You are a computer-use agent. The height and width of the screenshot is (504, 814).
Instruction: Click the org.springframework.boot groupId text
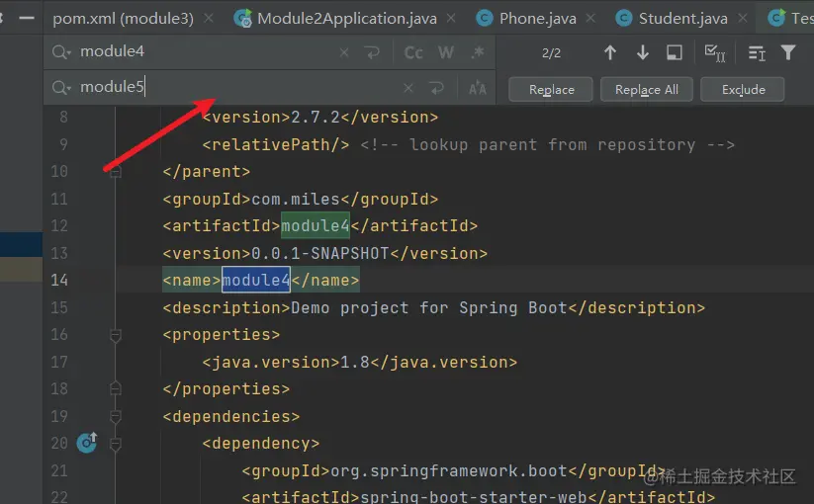click(x=448, y=470)
